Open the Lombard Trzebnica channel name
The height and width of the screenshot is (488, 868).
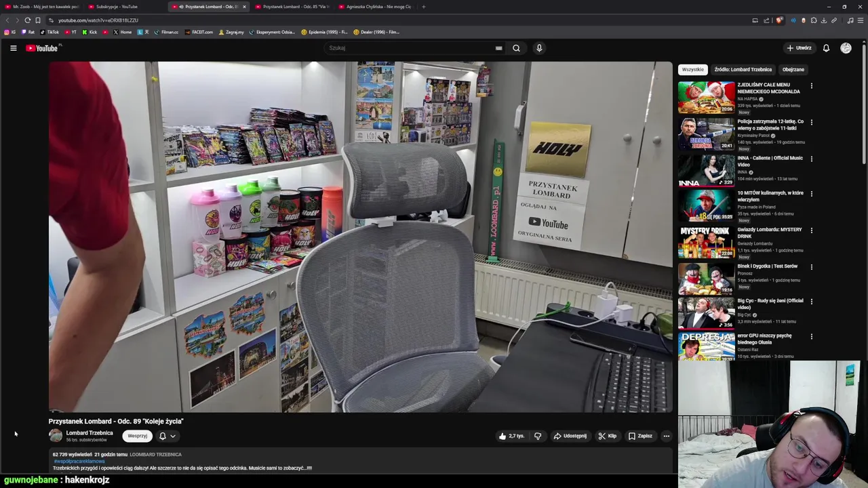pos(90,433)
